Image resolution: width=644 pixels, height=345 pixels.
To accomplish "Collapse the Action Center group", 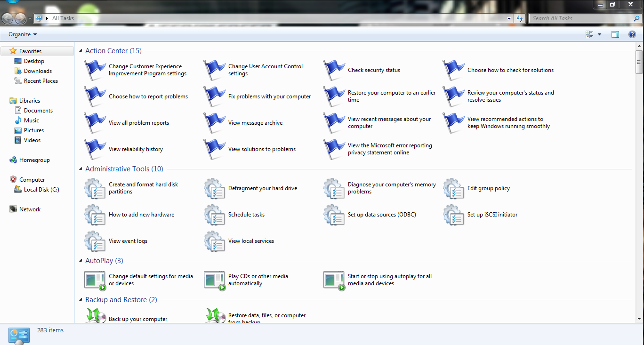I will [x=81, y=51].
